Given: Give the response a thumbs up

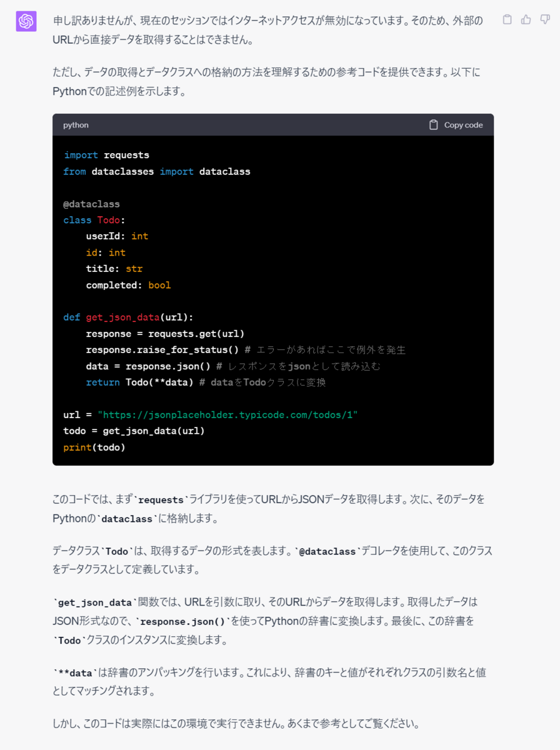Looking at the screenshot, I should click(x=526, y=19).
